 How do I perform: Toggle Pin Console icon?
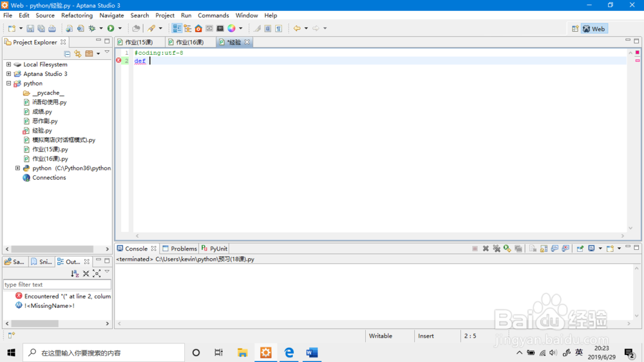tap(580, 249)
